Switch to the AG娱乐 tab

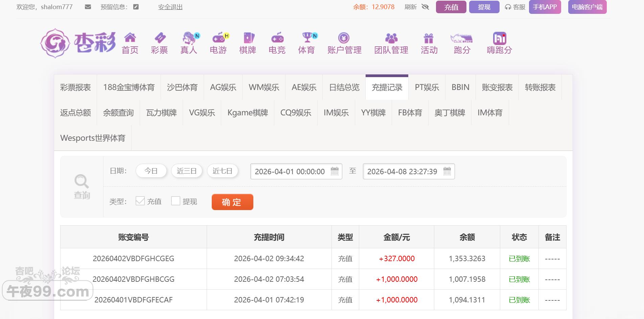coord(223,87)
